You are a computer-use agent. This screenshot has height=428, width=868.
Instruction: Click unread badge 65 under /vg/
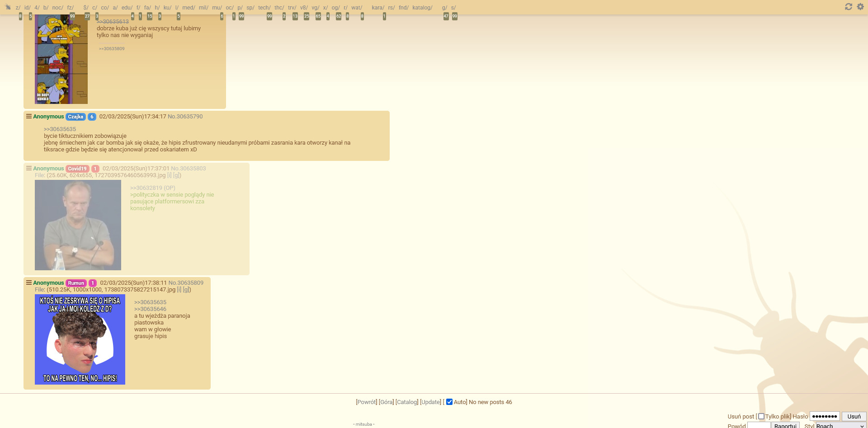(x=318, y=16)
